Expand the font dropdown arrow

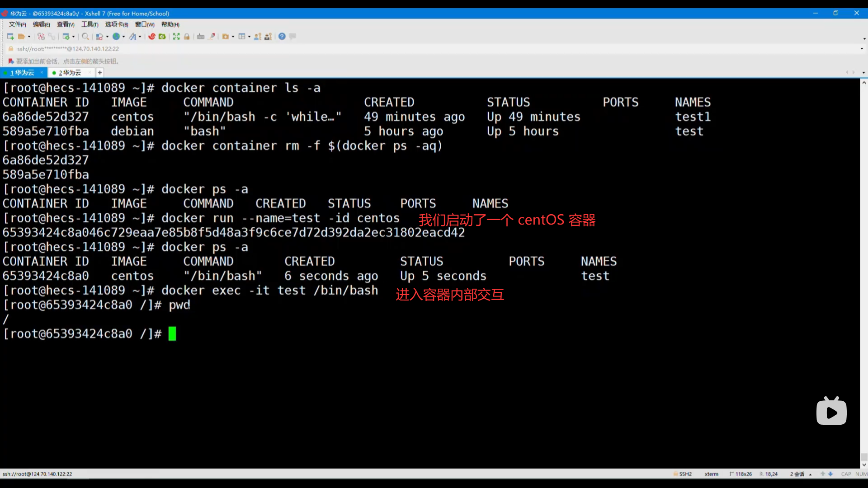click(x=140, y=37)
